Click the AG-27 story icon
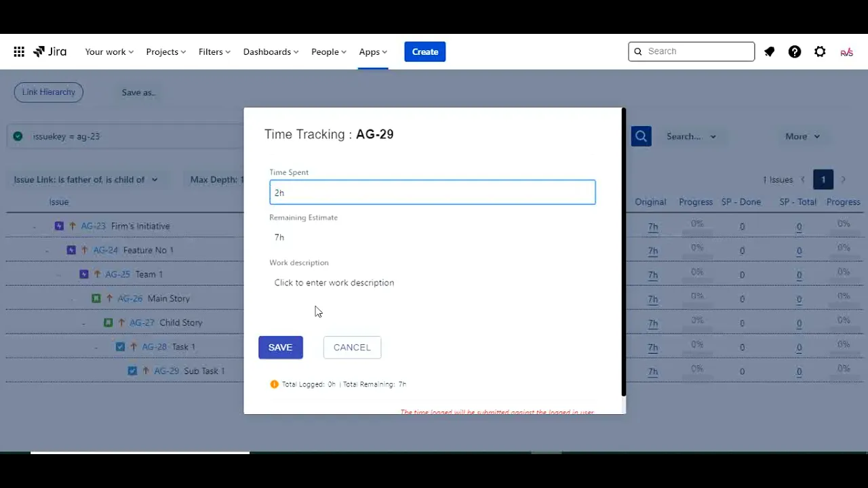The image size is (868, 488). point(108,323)
